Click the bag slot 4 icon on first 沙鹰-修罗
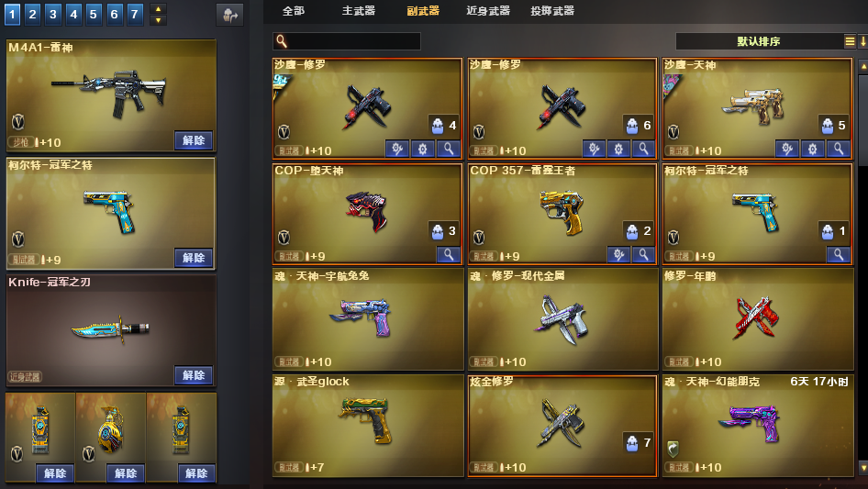The height and width of the screenshot is (489, 868). [443, 126]
